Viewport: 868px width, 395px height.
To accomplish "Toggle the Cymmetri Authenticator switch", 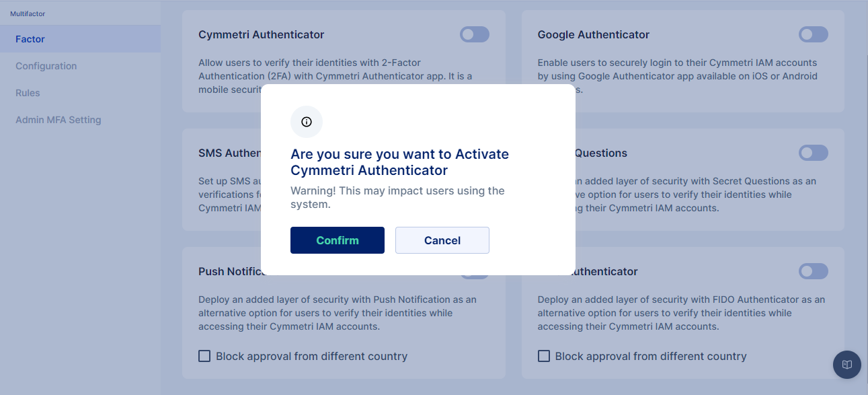I will (475, 34).
